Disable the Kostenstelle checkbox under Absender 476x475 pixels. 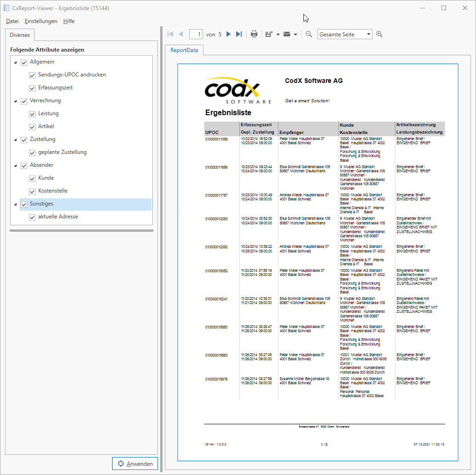pos(32,191)
